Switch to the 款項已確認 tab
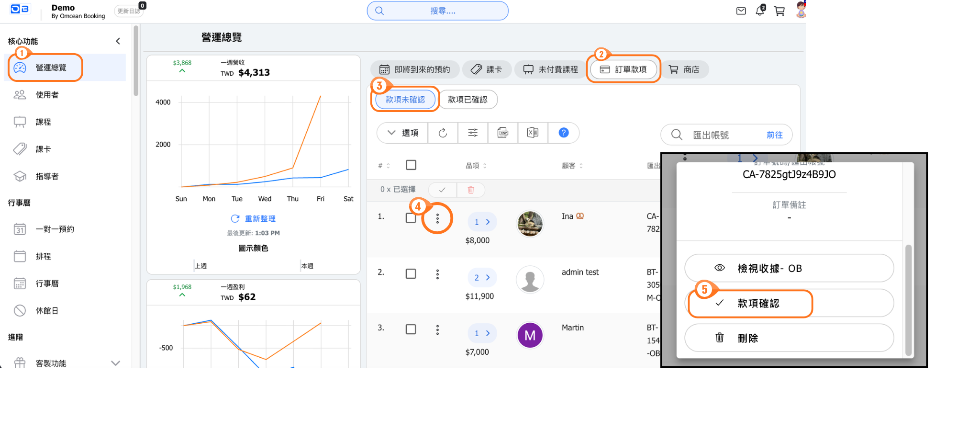 coord(468,100)
